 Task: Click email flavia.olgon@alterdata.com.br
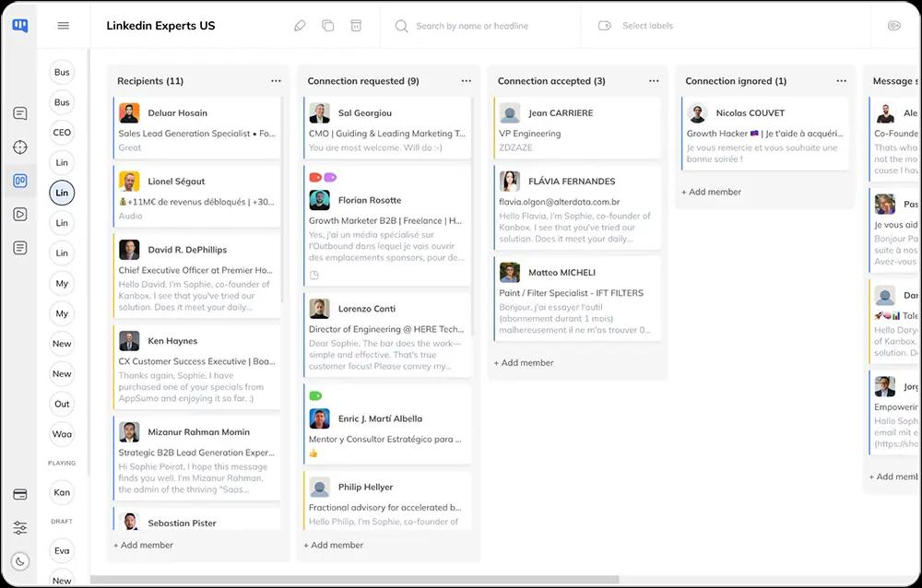pos(560,202)
